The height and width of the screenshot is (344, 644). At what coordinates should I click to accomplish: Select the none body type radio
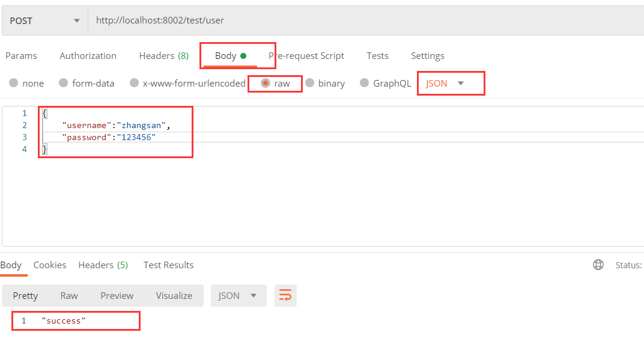pos(14,83)
